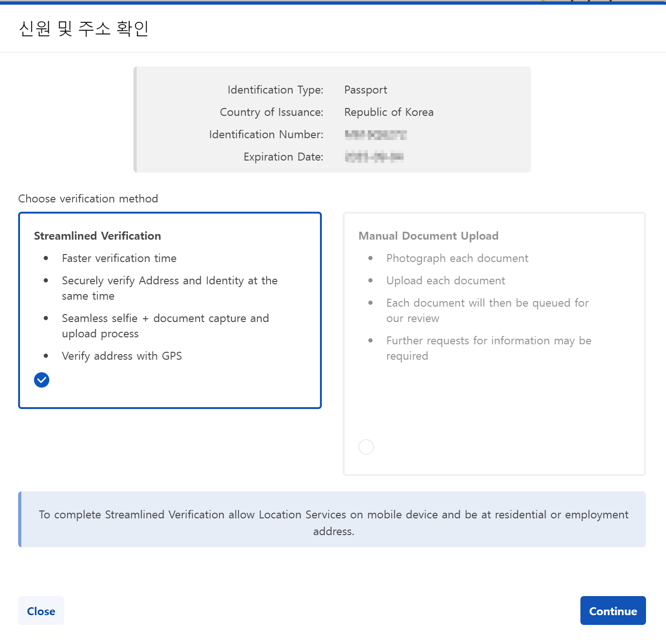Click the 'Republic of Korea' value
The height and width of the screenshot is (644, 666).
pos(389,112)
